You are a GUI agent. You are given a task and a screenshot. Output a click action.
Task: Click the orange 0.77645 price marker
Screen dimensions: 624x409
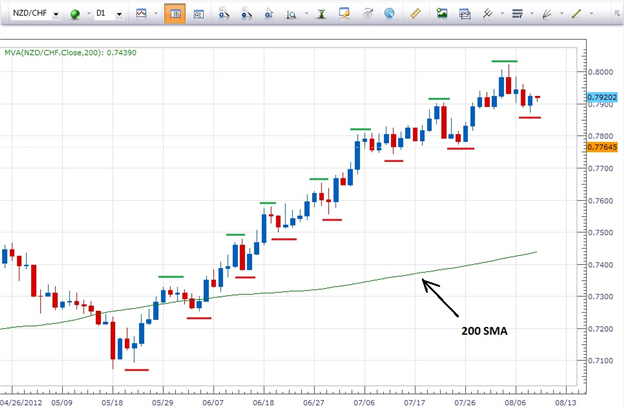coord(602,146)
